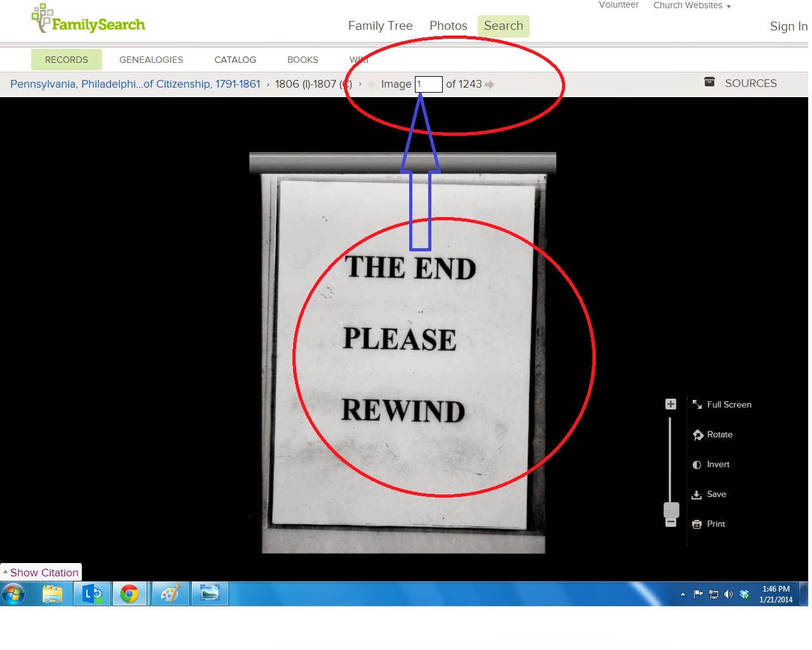
Task: Open the Volunteer link
Action: (x=619, y=5)
